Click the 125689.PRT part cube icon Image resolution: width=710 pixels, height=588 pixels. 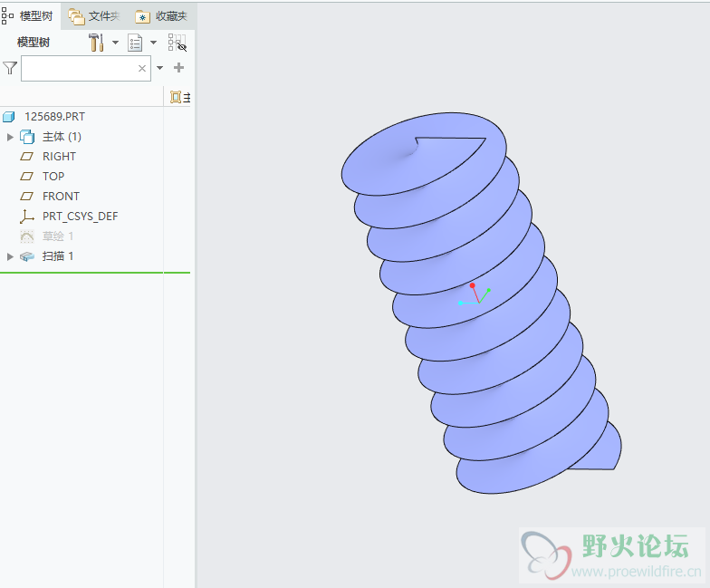(x=9, y=117)
